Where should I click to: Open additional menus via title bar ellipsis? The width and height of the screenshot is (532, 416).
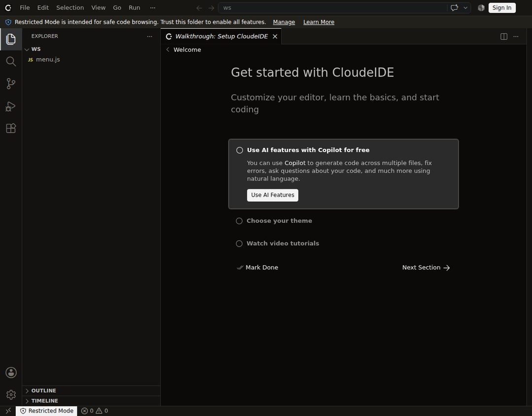tap(153, 7)
